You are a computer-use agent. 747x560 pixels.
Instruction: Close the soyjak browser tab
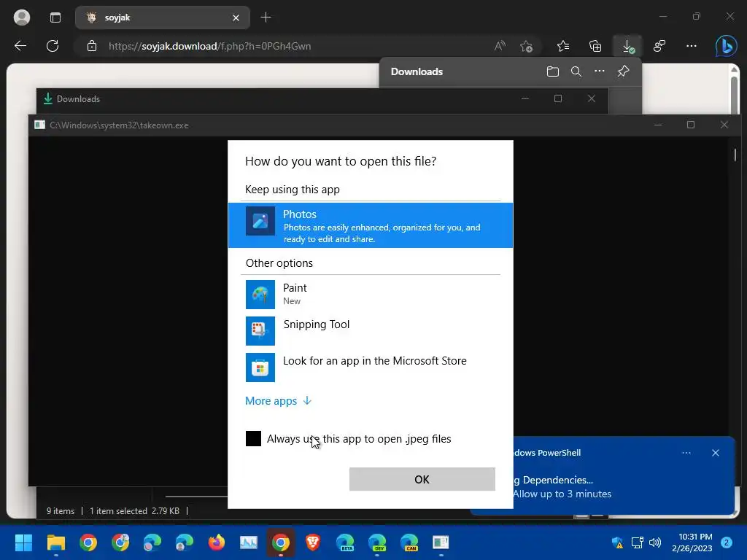tap(236, 18)
